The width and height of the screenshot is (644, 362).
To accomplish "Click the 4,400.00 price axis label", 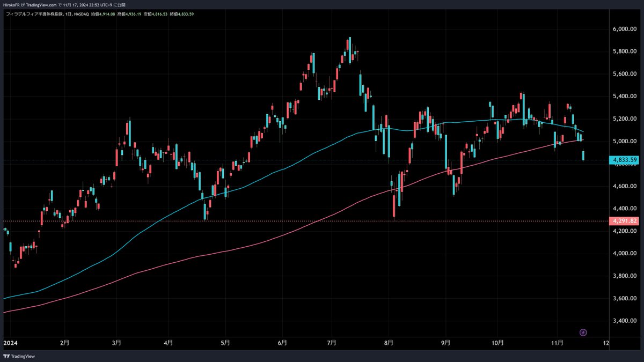I will pyautogui.click(x=624, y=209).
